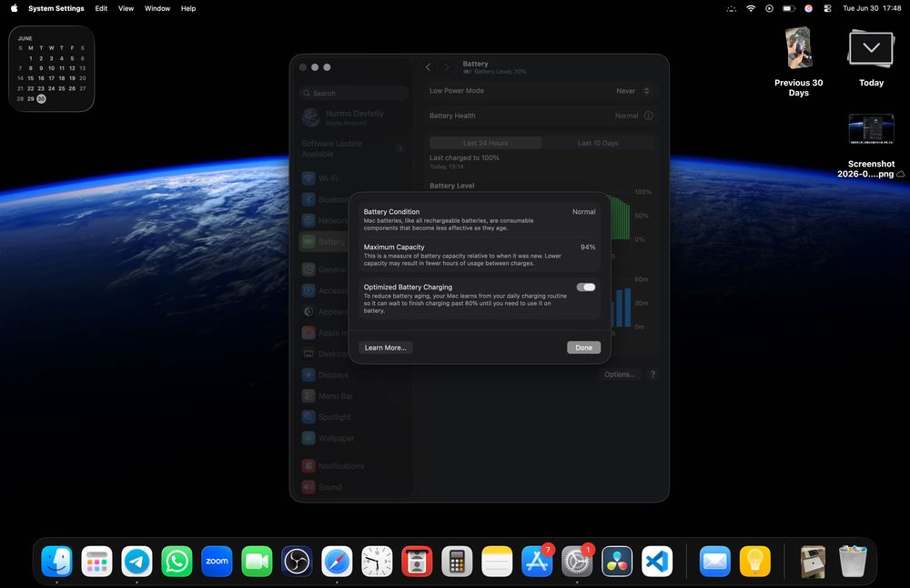Open FaceTime from the Dock
910x588 pixels.
point(258,562)
